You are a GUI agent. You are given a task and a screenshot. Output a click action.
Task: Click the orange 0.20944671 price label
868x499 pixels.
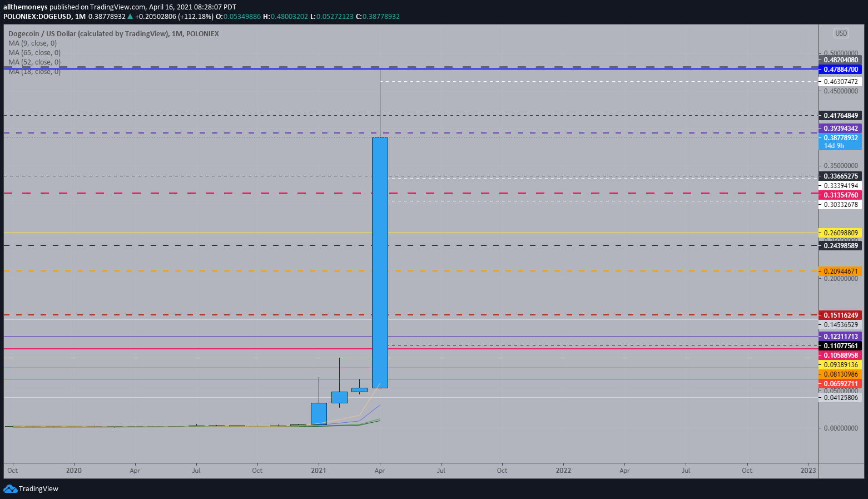tap(840, 271)
